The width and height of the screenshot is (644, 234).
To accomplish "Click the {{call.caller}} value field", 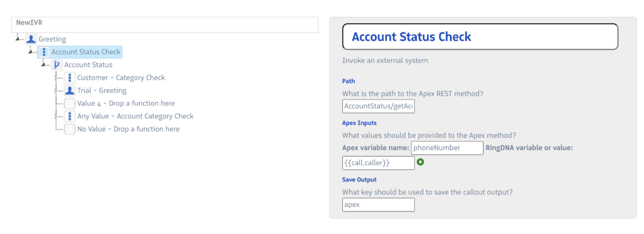I will pos(378,163).
